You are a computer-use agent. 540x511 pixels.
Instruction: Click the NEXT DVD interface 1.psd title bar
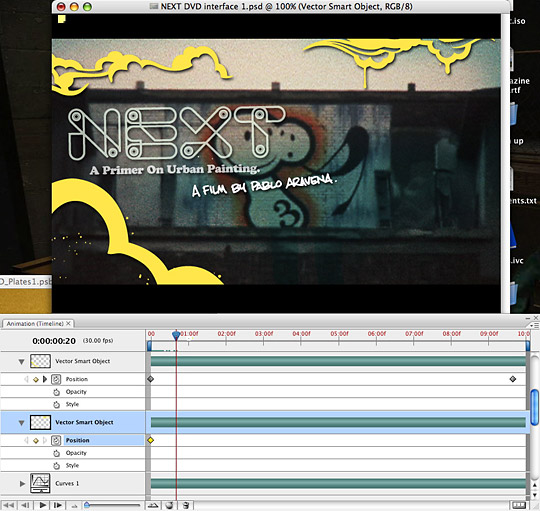click(x=281, y=7)
